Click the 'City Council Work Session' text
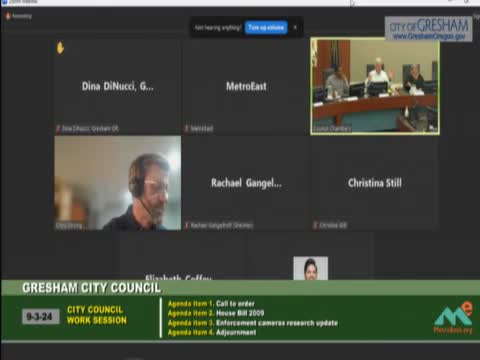The image size is (480, 360). point(97,315)
